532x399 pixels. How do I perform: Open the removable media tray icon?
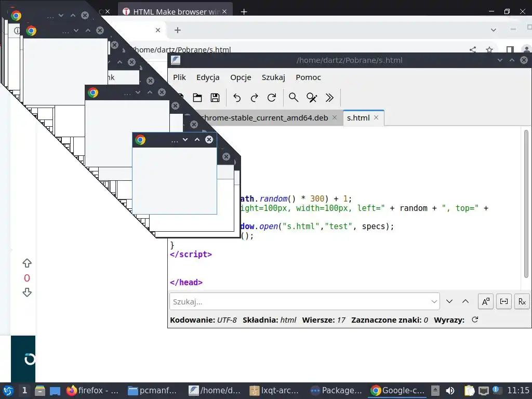coord(435,391)
